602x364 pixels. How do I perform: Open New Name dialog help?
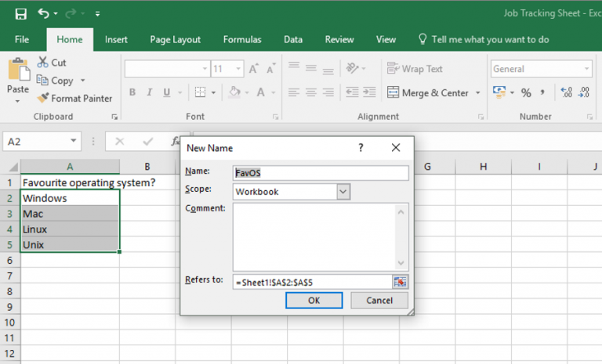pos(361,148)
